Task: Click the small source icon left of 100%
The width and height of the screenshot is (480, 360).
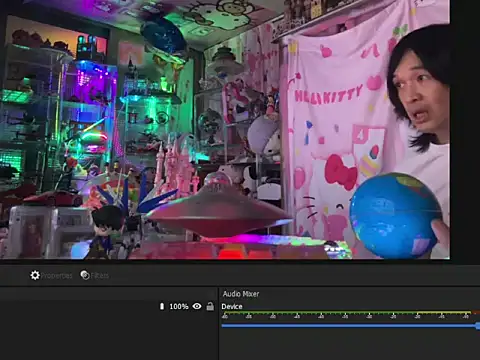Action: pos(162,306)
